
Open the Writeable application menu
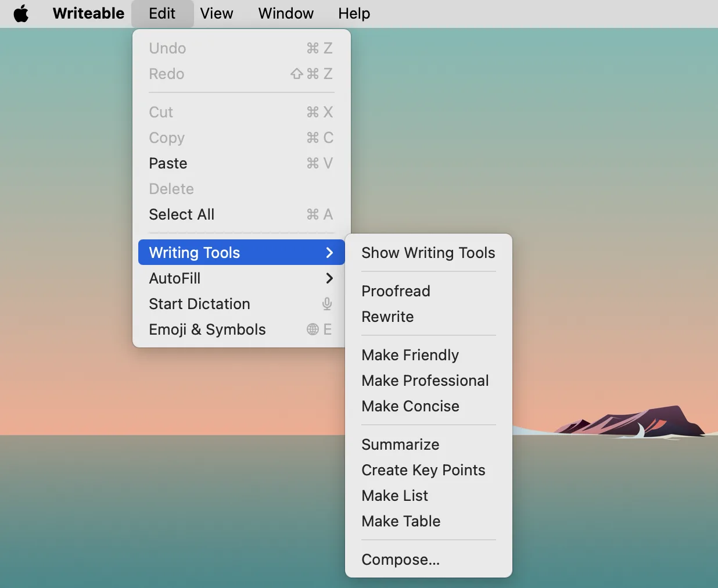(x=88, y=13)
